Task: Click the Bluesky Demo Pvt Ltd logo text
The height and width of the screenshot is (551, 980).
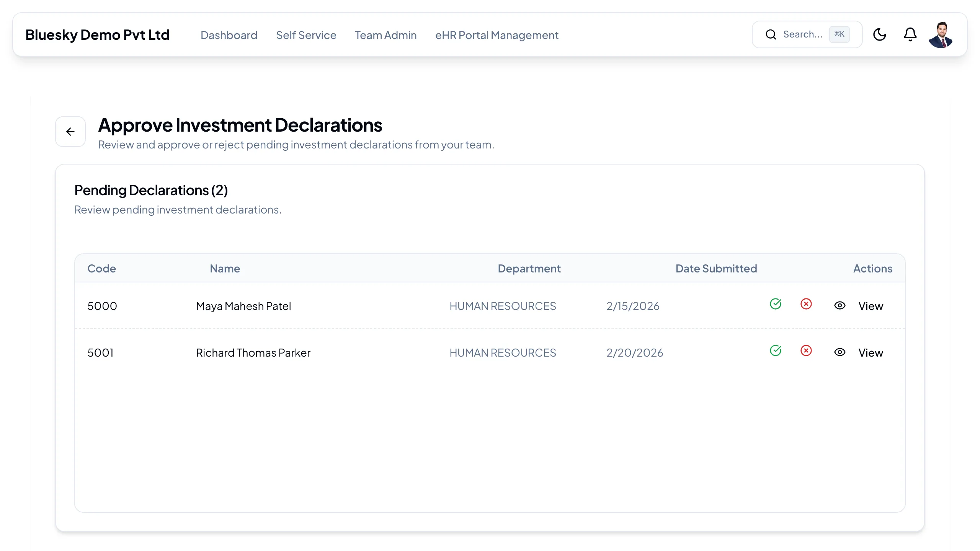Action: click(x=98, y=35)
